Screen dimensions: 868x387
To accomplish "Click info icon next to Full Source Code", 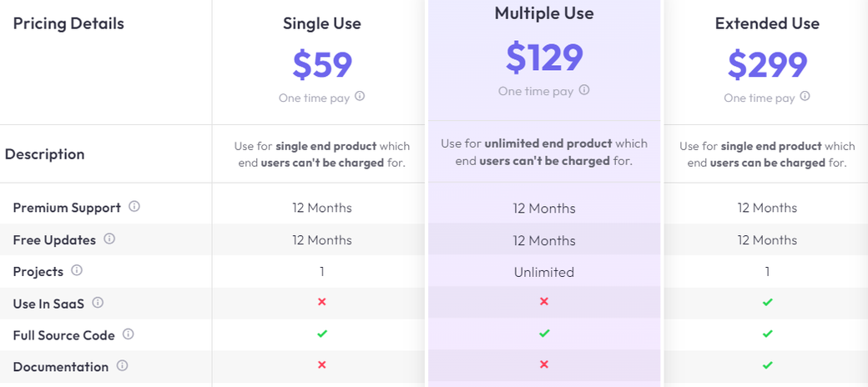I will coord(129,334).
